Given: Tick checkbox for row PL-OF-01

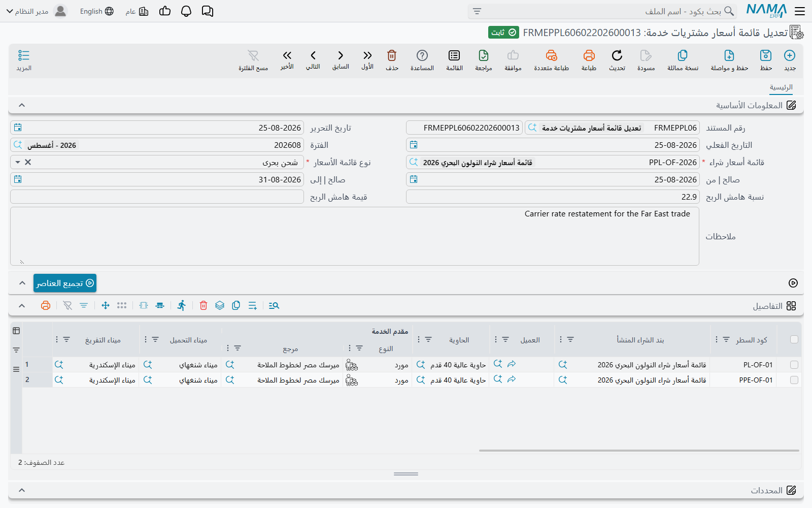Looking at the screenshot, I should coord(794,365).
